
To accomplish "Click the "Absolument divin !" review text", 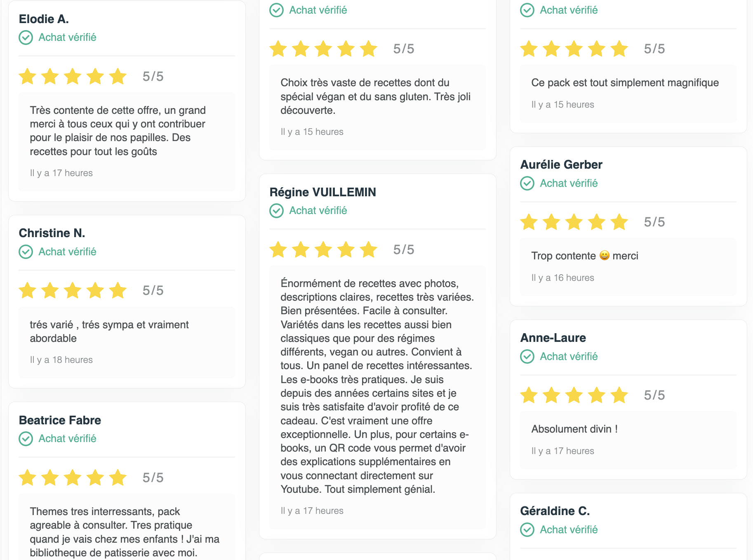I will tap(574, 429).
